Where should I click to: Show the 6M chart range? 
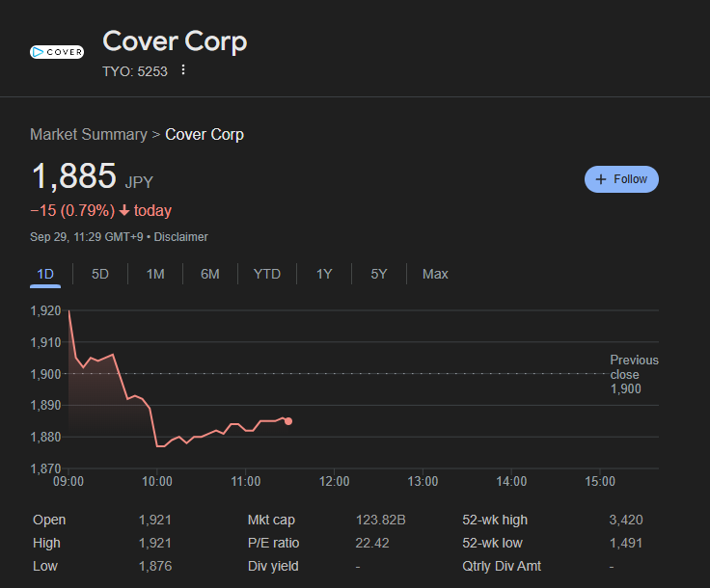(x=210, y=274)
